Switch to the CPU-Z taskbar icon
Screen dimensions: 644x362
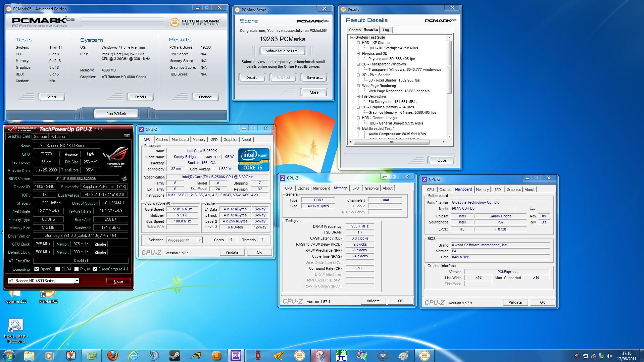pos(236,355)
